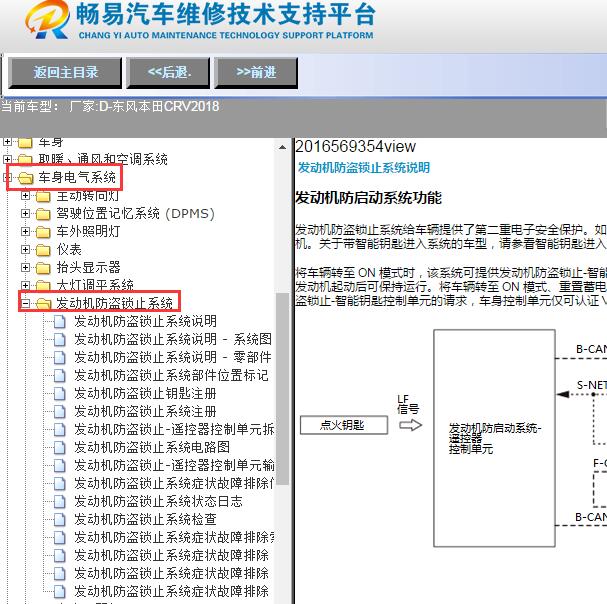Collapse the 发动机防盗锁止系统 node
This screenshot has height=604, width=607.
point(26,303)
